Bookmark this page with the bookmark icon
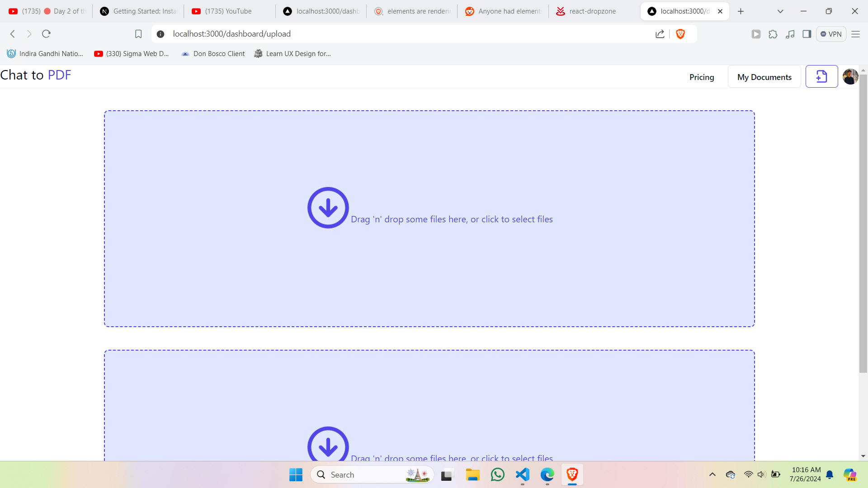 (138, 34)
